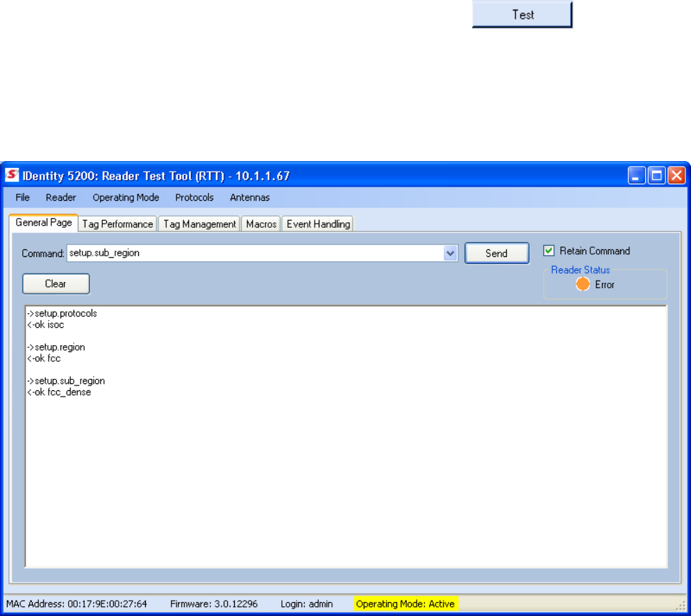Select the General Page tab

click(44, 222)
